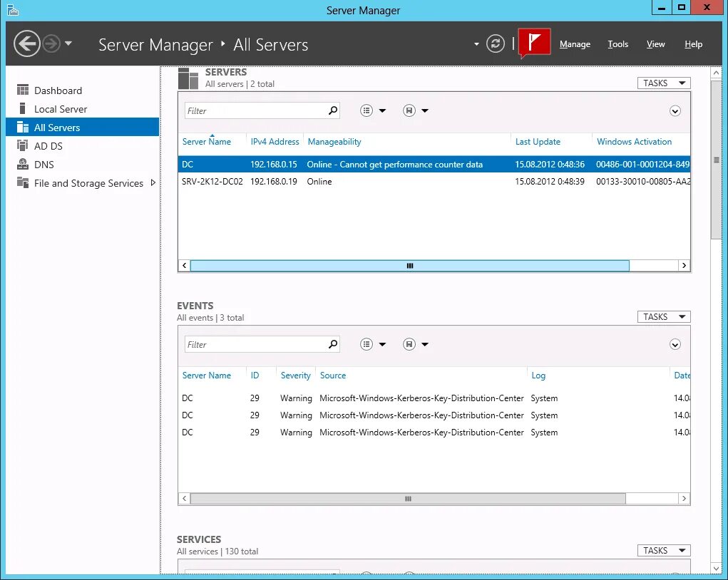Viewport: 728px width, 580px height.
Task: Open the navigation history dropdown arrow
Action: [x=68, y=43]
